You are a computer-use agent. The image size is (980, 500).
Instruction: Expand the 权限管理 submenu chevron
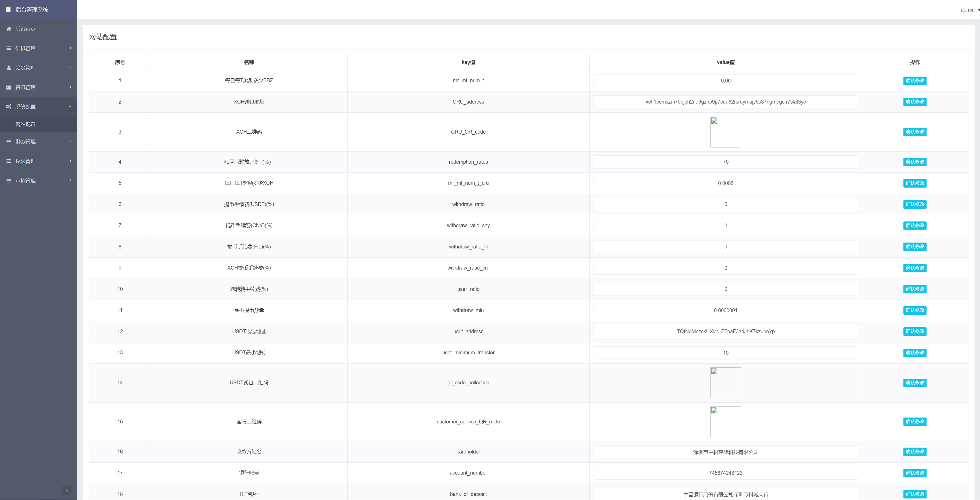tap(70, 161)
